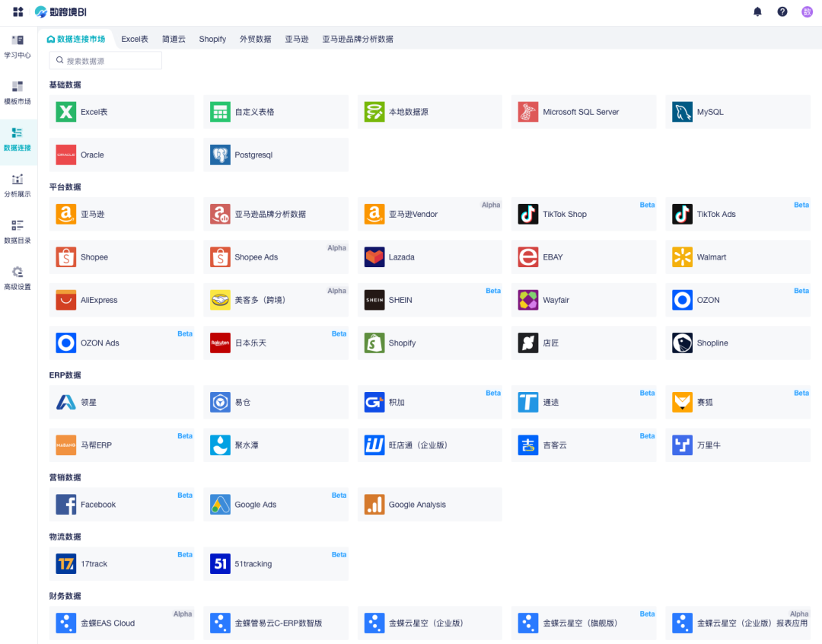This screenshot has width=822, height=644.
Task: Click the Postgresql elephant icon
Action: (x=220, y=155)
